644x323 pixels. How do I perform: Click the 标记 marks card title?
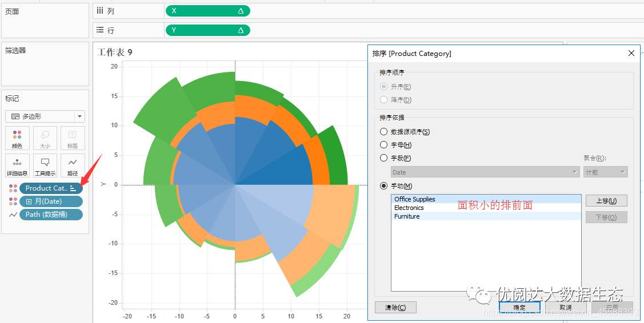(x=12, y=99)
